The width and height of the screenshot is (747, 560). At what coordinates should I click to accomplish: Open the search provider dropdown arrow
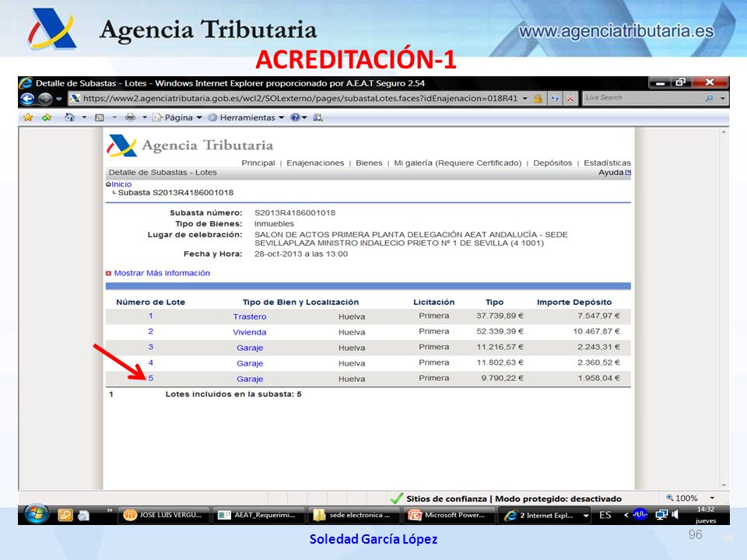click(x=723, y=99)
